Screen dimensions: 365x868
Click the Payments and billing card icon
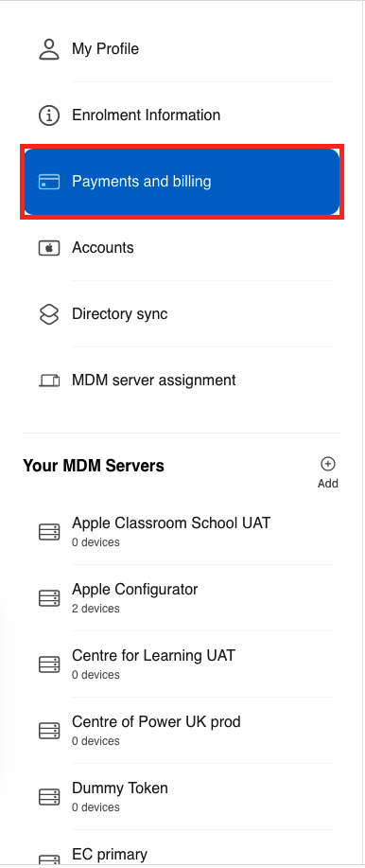(48, 182)
